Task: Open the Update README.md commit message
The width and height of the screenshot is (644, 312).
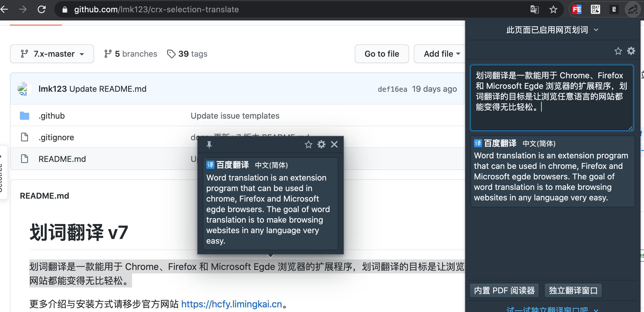Action: tap(108, 89)
